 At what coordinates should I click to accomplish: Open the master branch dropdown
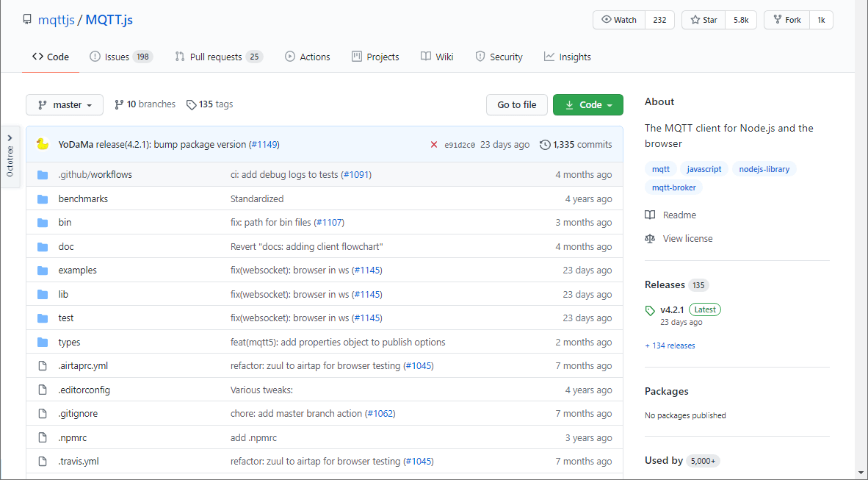[65, 105]
